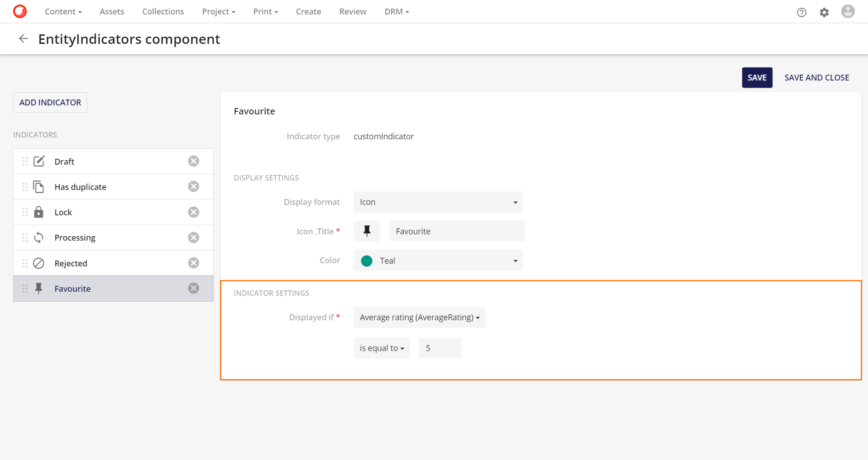Expand the 'is equal to' operator dropdown
Image resolution: width=868 pixels, height=460 pixels.
[381, 347]
